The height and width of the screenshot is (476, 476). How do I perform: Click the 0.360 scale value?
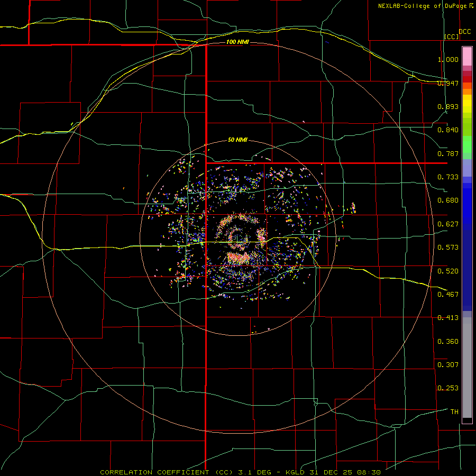(448, 342)
